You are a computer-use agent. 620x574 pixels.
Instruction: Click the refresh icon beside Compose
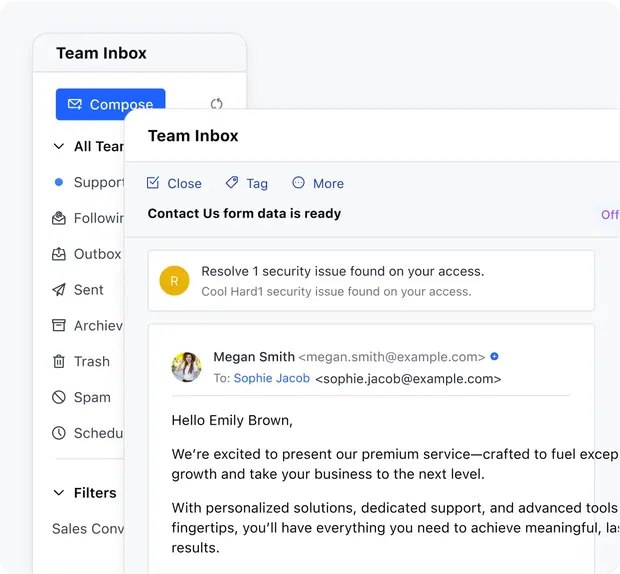click(x=216, y=104)
